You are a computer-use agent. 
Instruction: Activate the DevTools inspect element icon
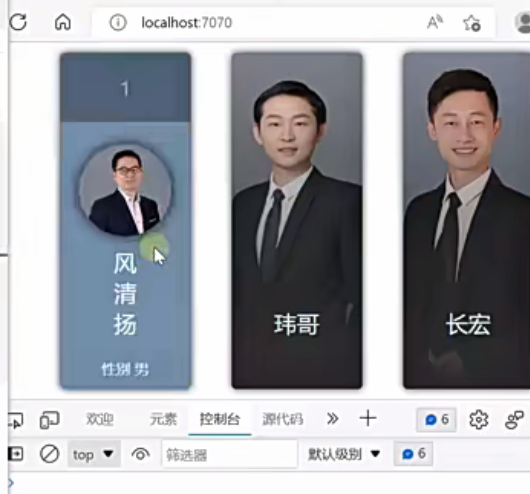16,420
